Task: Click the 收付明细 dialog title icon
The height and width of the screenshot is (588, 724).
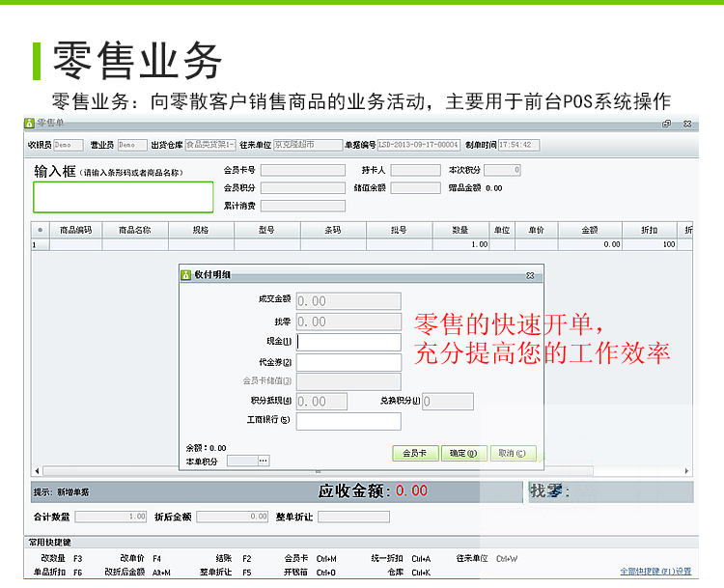Action: [x=186, y=274]
